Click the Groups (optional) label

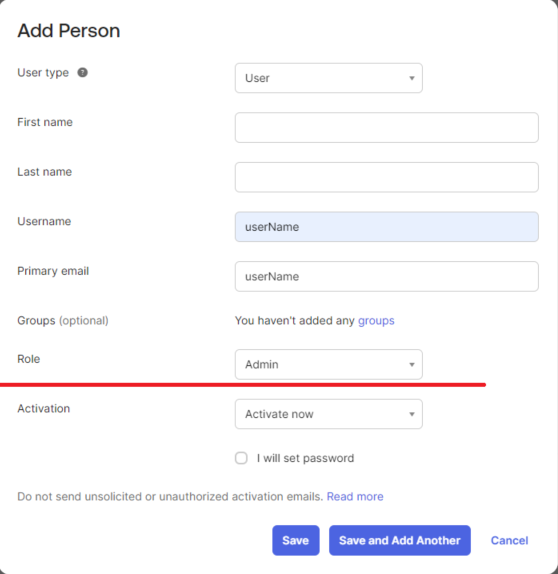click(63, 321)
